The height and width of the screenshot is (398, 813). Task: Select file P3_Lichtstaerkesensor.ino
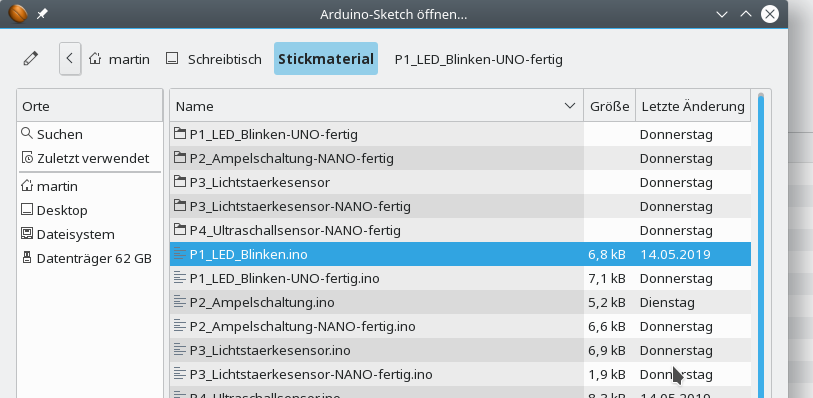[x=460, y=350]
